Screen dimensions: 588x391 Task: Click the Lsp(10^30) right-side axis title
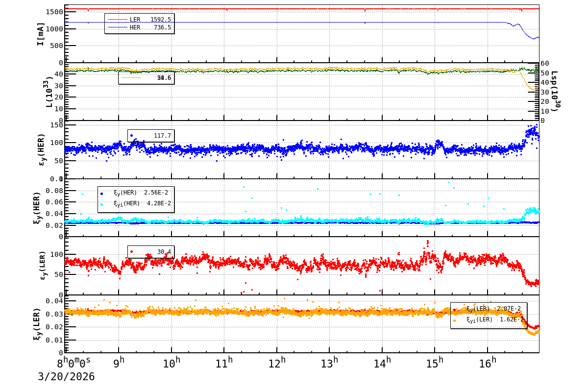(x=555, y=92)
